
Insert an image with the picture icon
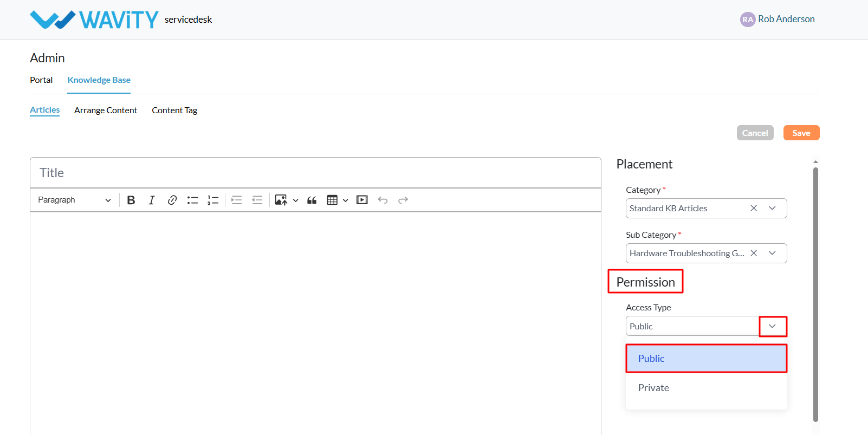point(281,200)
